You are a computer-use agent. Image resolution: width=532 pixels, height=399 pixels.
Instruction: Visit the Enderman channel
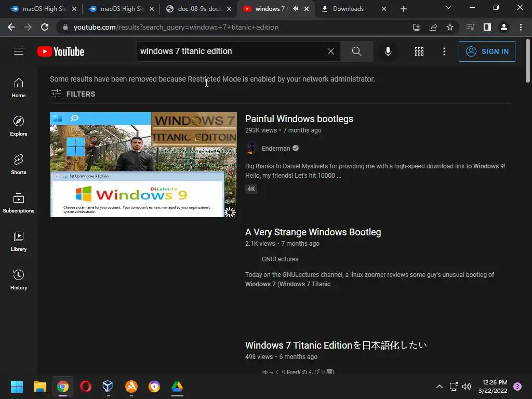click(x=275, y=148)
